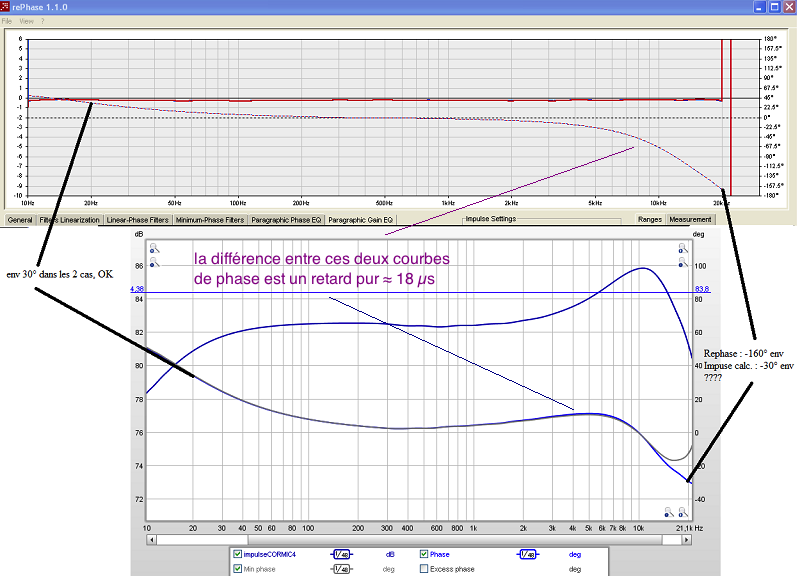Click the bottom-right horizontal zoom-out magnifier icon

669,512
